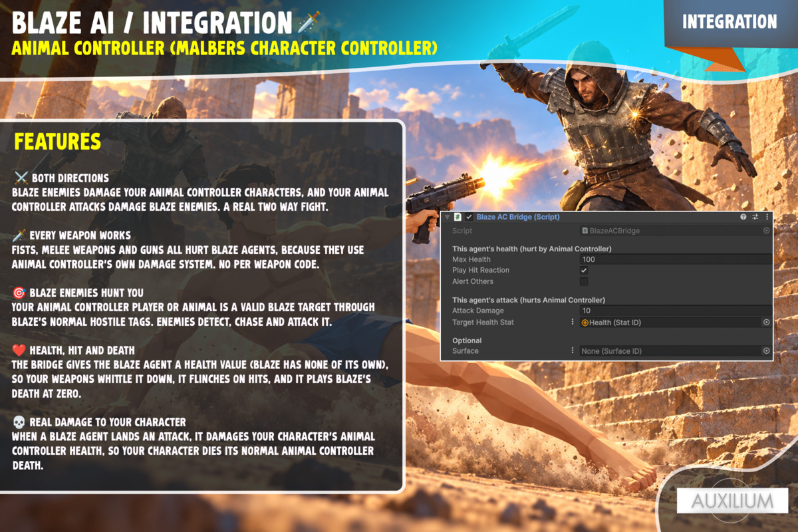The image size is (798, 532).
Task: Click the AUXILIUM logo
Action: 731,501
